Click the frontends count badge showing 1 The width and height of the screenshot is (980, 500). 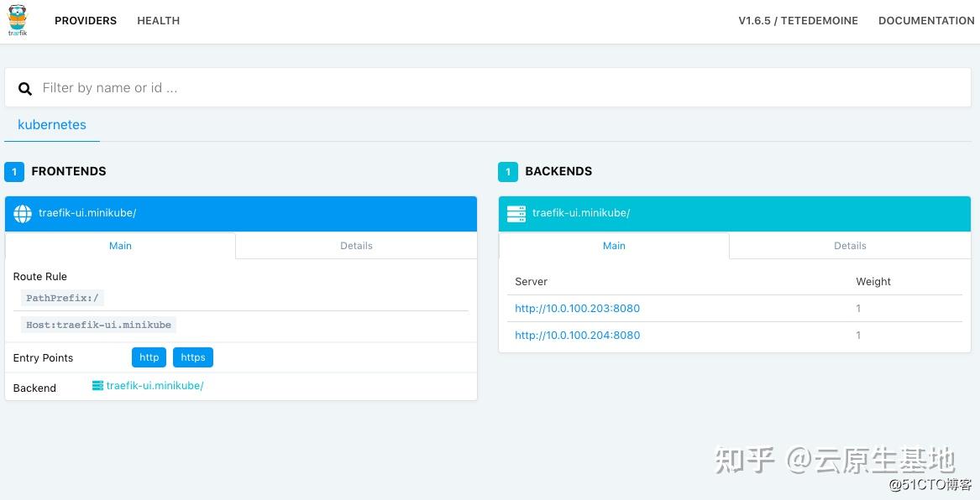13,171
